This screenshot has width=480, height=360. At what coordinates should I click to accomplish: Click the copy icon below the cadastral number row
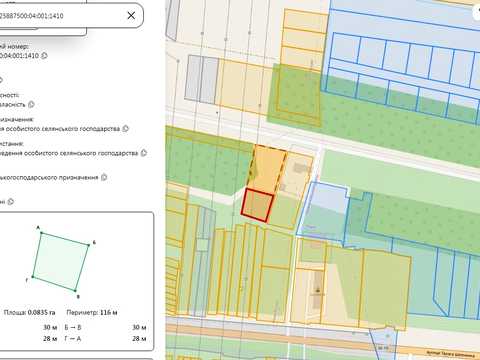1,80
